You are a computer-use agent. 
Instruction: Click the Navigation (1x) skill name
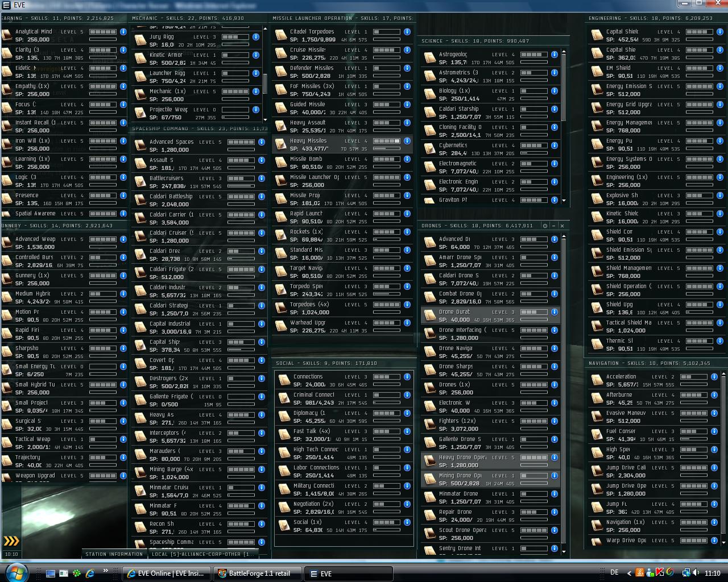coord(625,522)
